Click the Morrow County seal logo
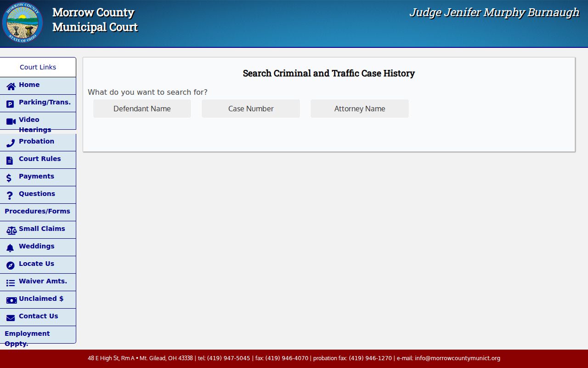 (23, 23)
